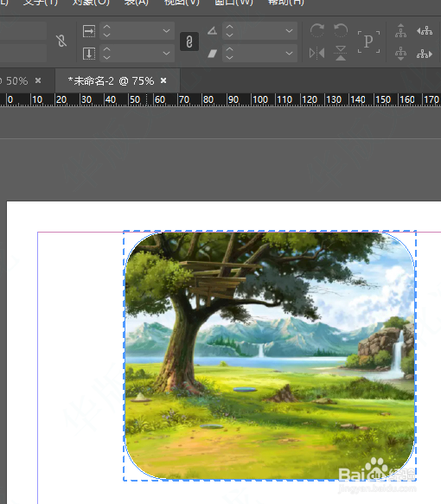Screen dimensions: 441x504
Task: Click the Scale X Percentage input field
Action: tap(137, 31)
